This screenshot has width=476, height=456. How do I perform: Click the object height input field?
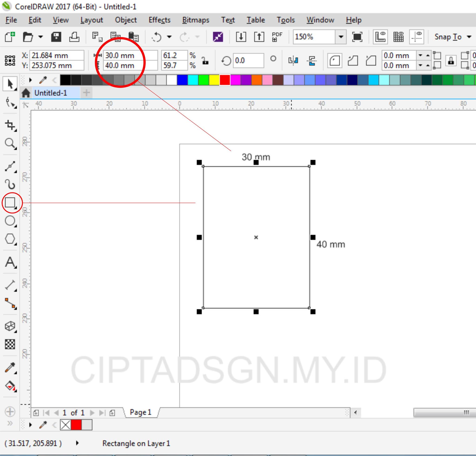tap(130, 65)
